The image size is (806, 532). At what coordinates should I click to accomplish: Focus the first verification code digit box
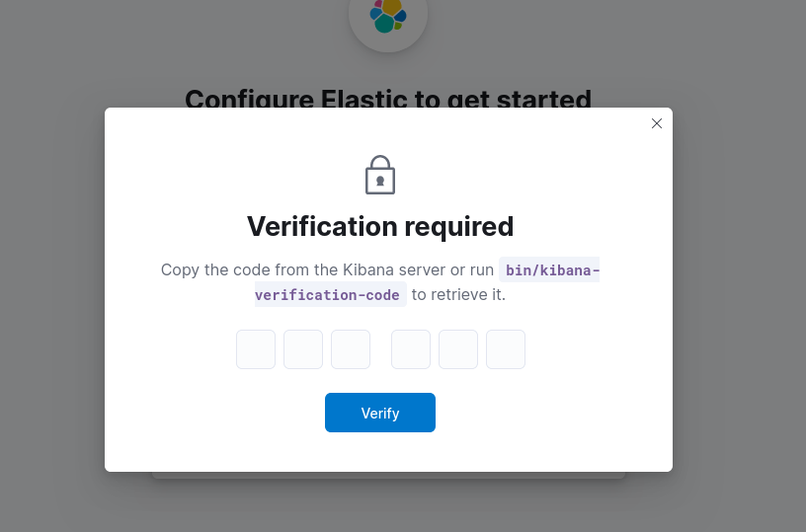pyautogui.click(x=256, y=349)
